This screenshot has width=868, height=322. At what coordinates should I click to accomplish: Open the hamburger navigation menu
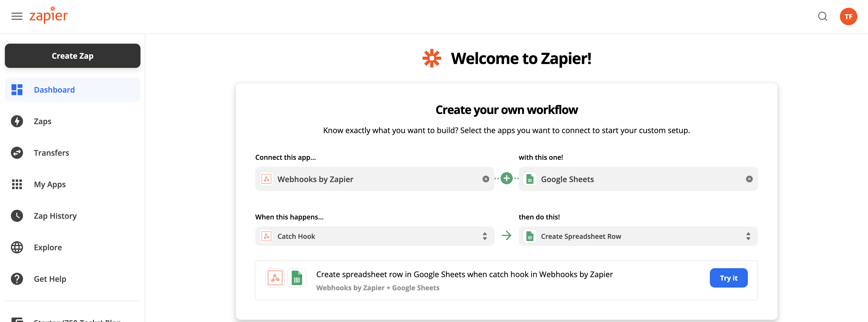(x=17, y=16)
